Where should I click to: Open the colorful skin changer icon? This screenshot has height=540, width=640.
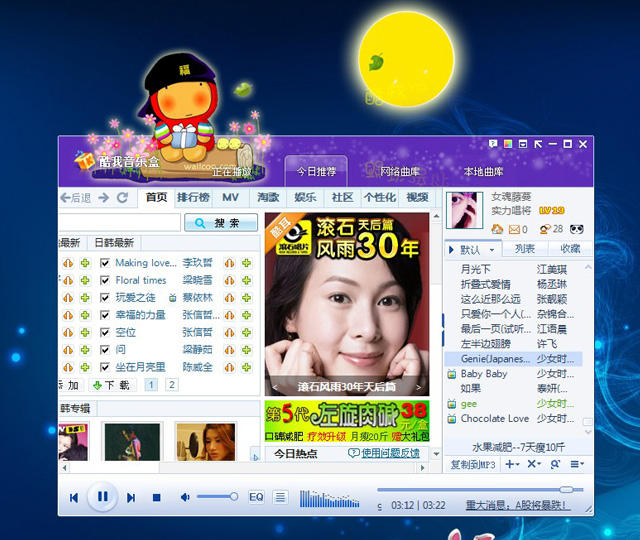point(508,144)
